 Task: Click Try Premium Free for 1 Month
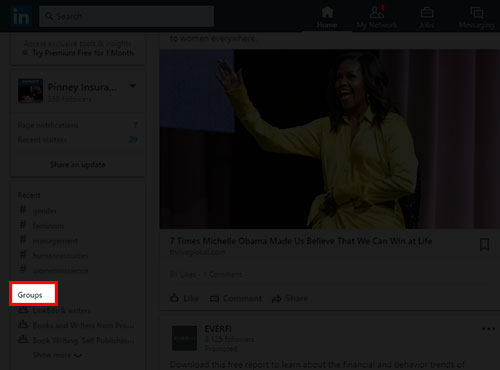pos(83,53)
